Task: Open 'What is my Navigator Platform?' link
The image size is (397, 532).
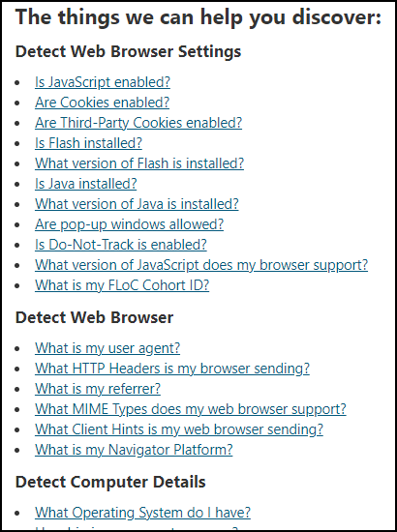Action: pos(134,450)
